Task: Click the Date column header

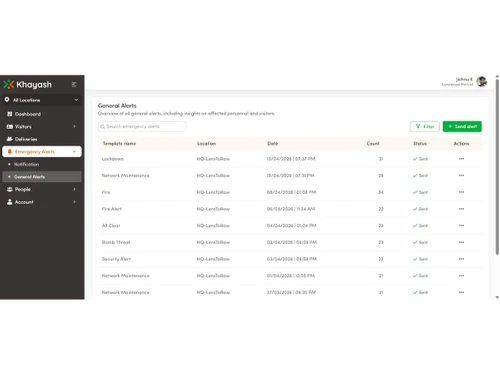Action: pyautogui.click(x=272, y=144)
